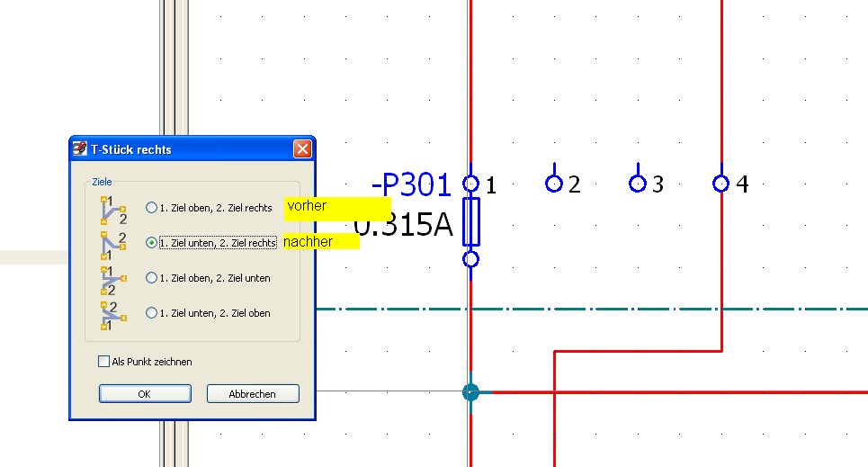The height and width of the screenshot is (467, 868).
Task: Close the T-Stück rechts dialog
Action: coord(302,149)
